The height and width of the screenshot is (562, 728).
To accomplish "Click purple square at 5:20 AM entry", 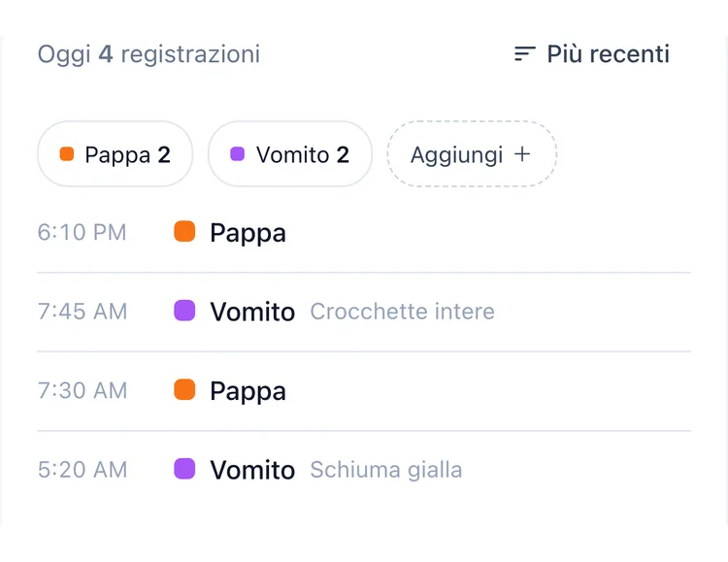I will coord(184,468).
